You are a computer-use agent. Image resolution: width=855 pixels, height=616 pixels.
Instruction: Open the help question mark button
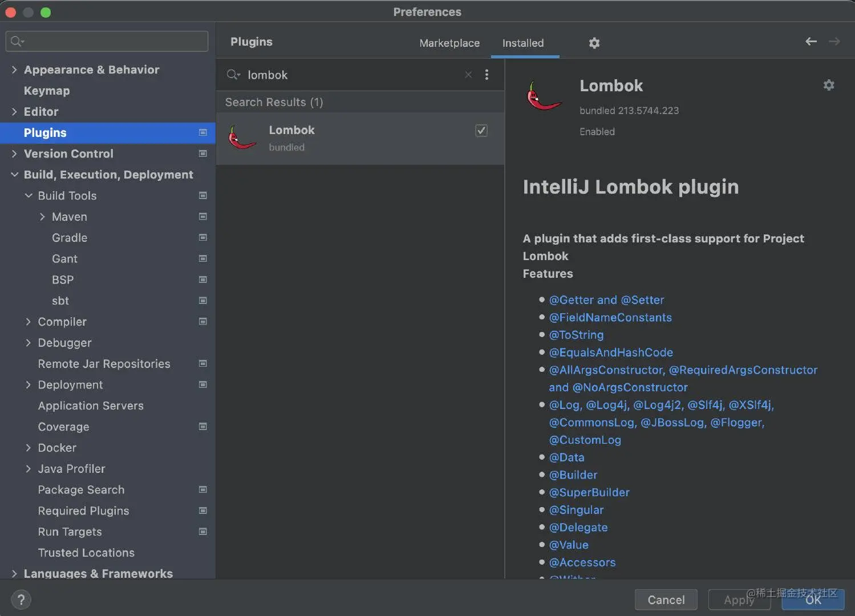(21, 599)
